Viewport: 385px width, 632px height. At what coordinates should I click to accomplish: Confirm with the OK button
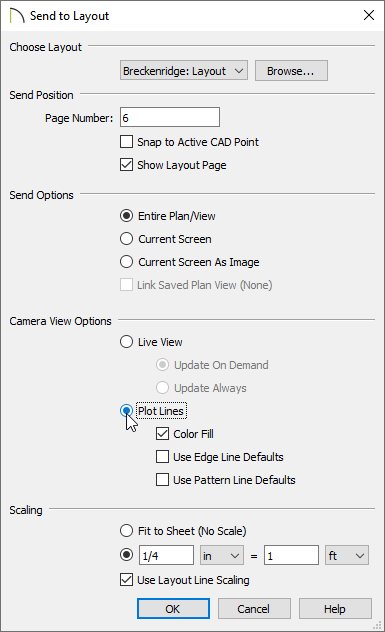(x=173, y=609)
